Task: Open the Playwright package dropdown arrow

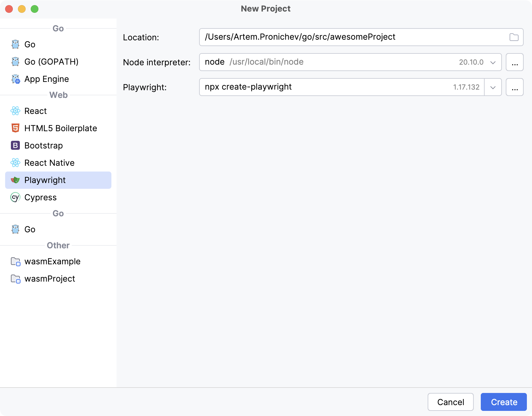Action: click(493, 87)
